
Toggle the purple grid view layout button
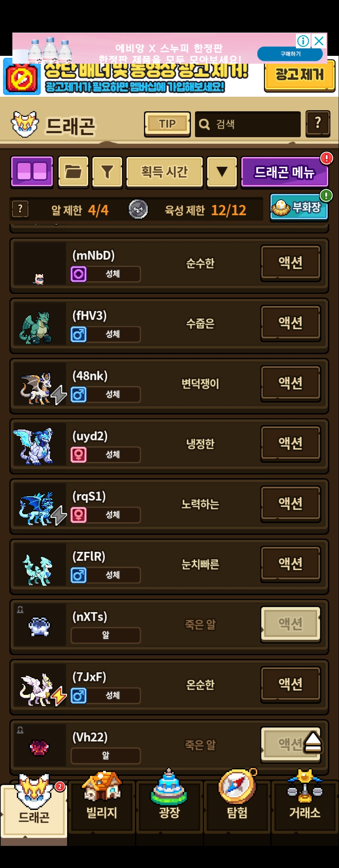32,172
